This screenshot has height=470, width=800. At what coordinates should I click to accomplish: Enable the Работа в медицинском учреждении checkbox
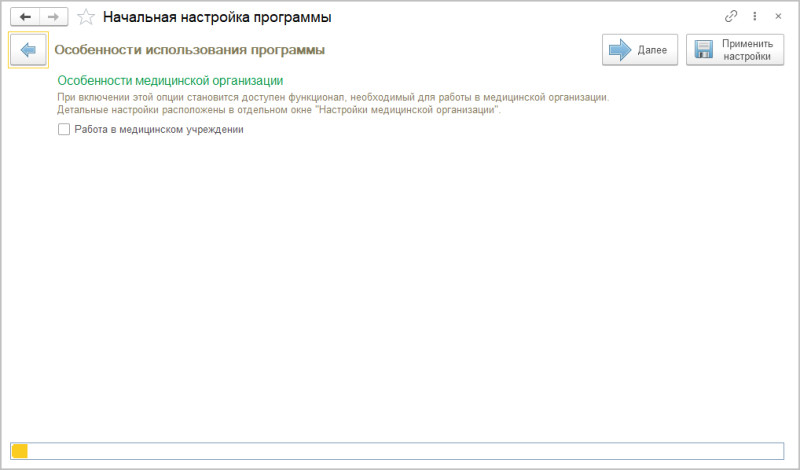[x=64, y=129]
